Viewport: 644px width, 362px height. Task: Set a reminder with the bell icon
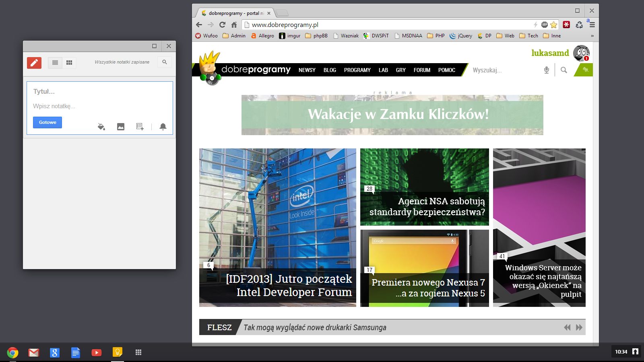(163, 127)
